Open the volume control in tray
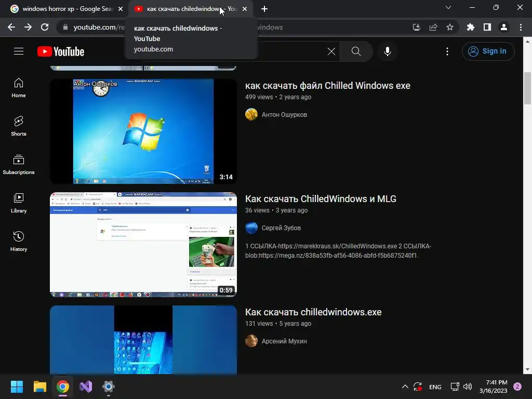This screenshot has height=399, width=532. [468, 387]
